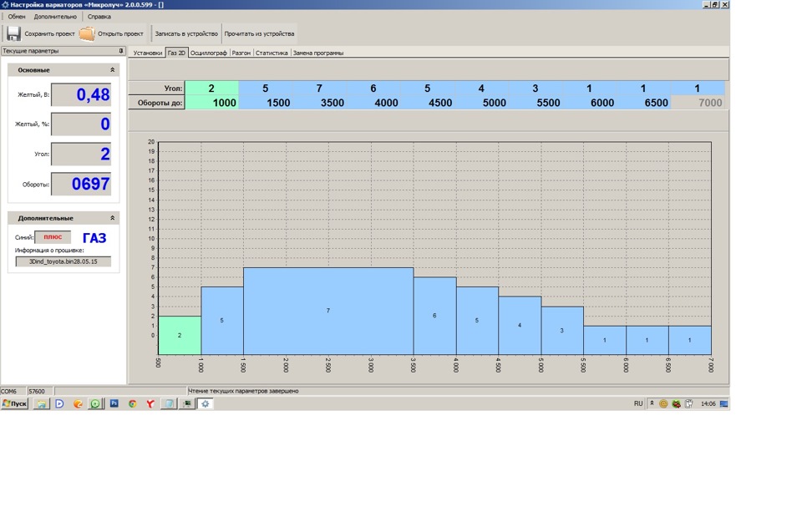
Task: Open Chrome from the taskbar
Action: tap(132, 403)
